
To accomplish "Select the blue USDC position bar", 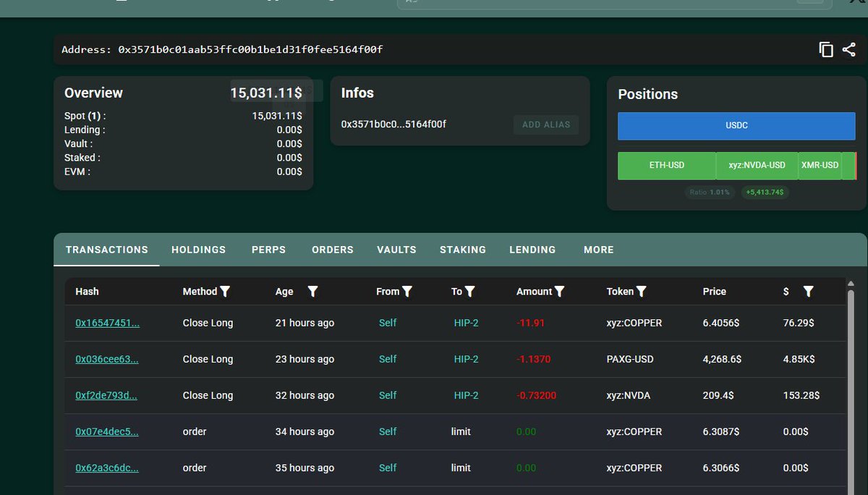I will 736,125.
